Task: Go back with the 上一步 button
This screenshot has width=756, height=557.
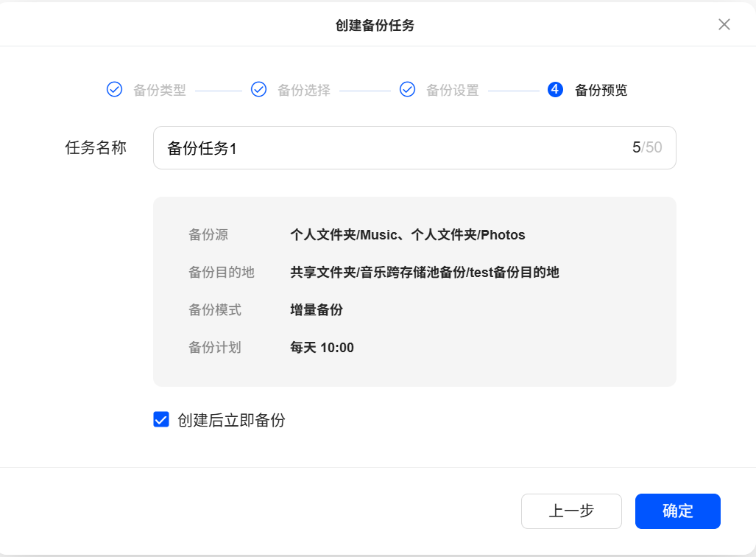Action: [571, 511]
